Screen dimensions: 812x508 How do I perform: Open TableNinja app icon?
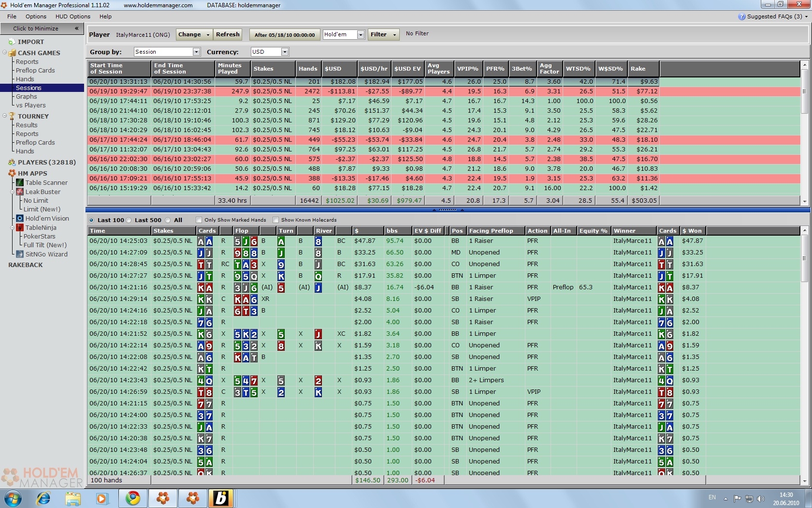tap(20, 227)
